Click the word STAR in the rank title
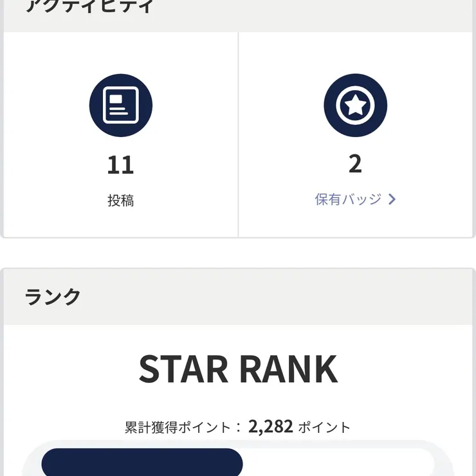Screen dimensions: 476x476 click(x=183, y=369)
